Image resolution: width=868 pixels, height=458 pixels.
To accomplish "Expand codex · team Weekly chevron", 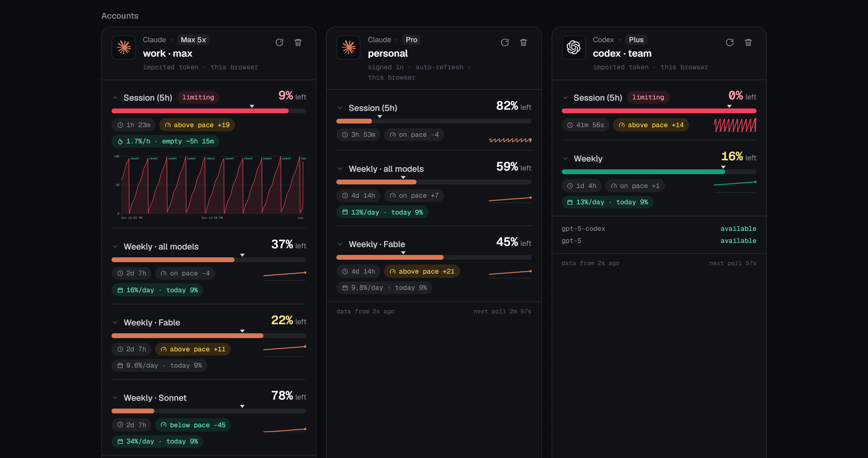I will [565, 158].
